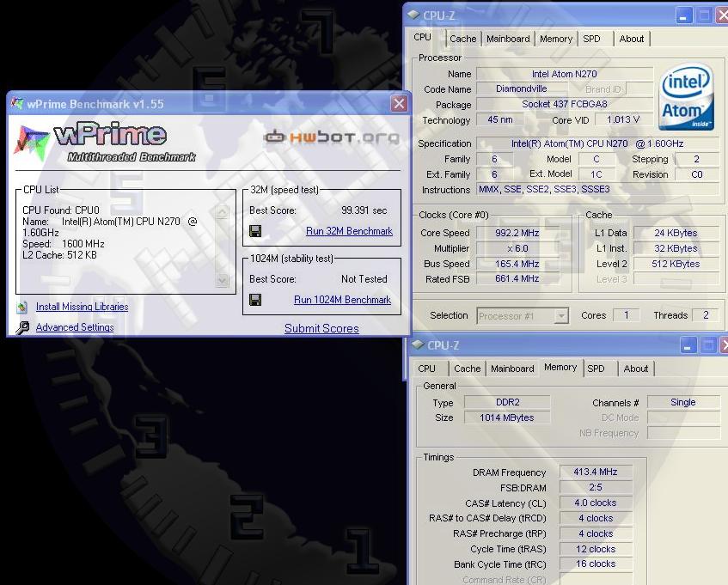Select CPU tab in upper CPU-Z
The height and width of the screenshot is (585, 728).
(423, 37)
